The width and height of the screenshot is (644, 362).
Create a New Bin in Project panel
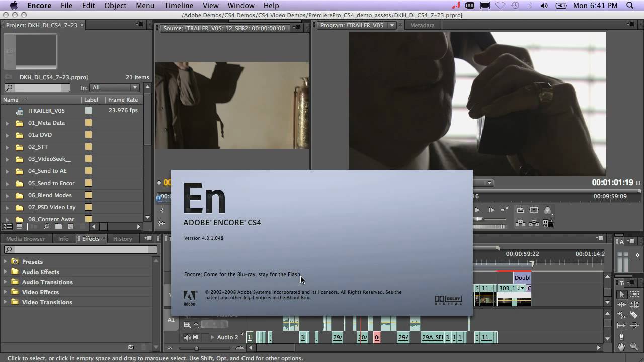59,227
